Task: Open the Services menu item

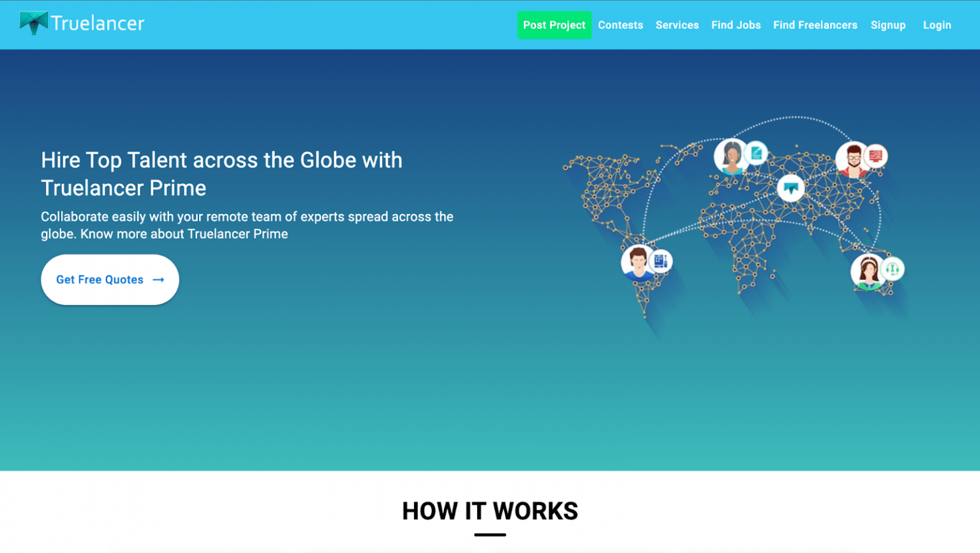Action: click(677, 25)
